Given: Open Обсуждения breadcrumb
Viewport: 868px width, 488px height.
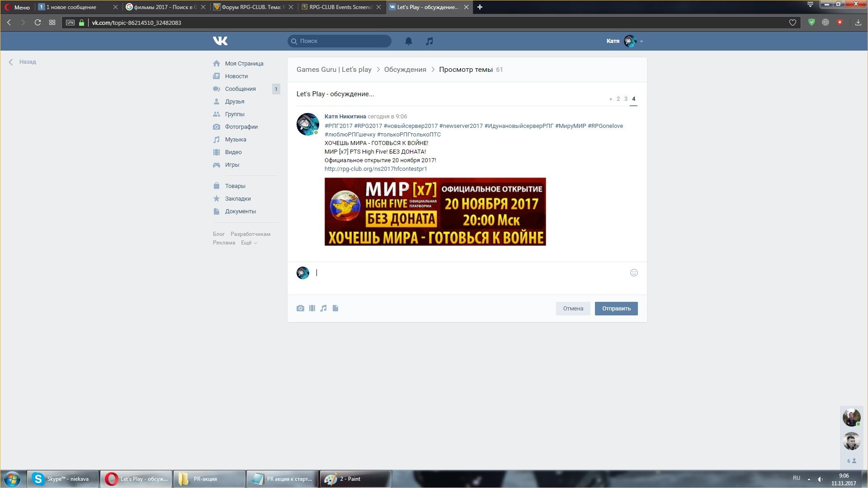Looking at the screenshot, I should [x=405, y=70].
